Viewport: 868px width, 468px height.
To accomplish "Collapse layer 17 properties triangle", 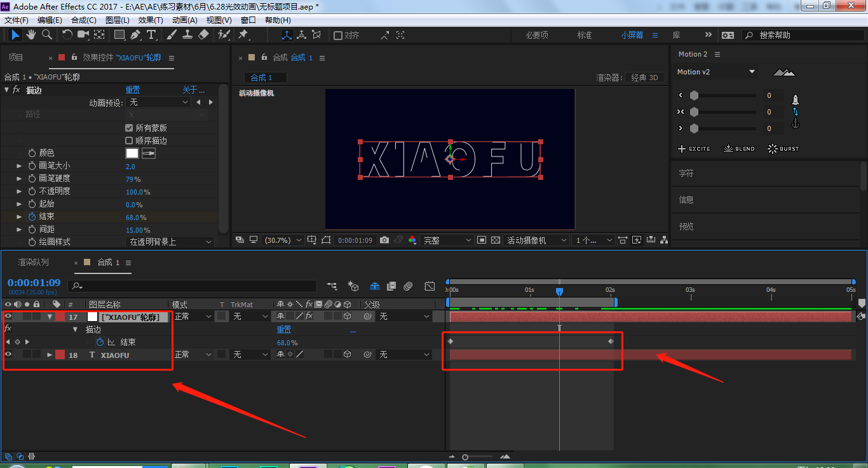I will pos(50,317).
